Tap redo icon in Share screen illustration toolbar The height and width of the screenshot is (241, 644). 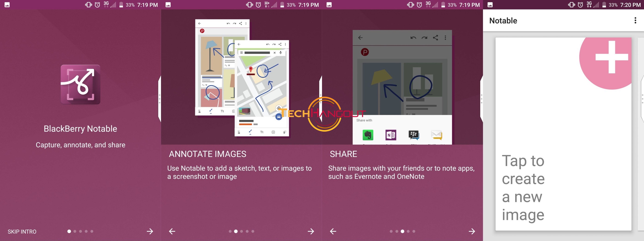[x=424, y=38]
